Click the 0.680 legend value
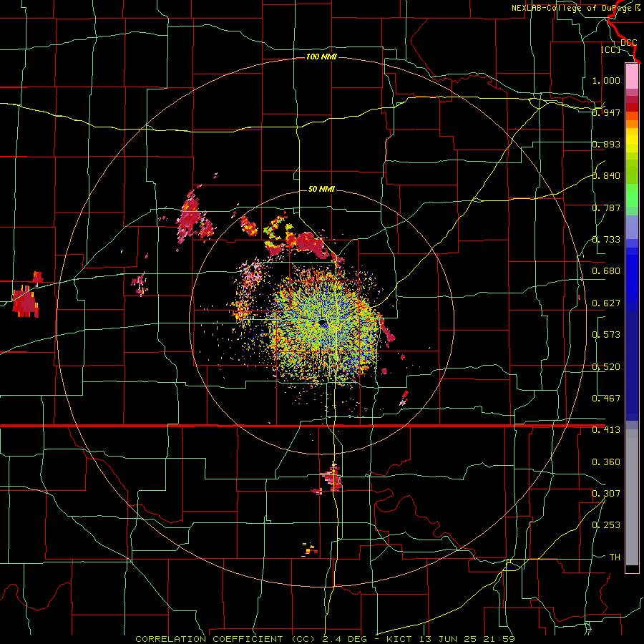The image size is (644, 644). [606, 271]
